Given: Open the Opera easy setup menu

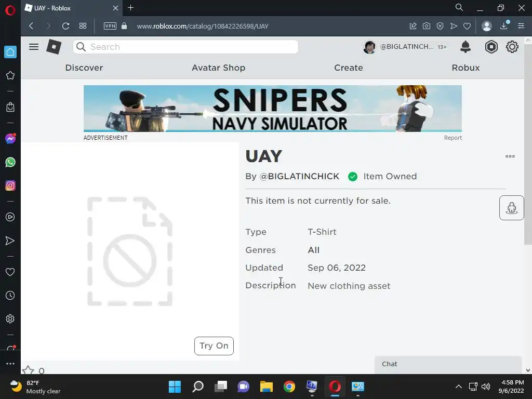Looking at the screenshot, I should click(521, 26).
